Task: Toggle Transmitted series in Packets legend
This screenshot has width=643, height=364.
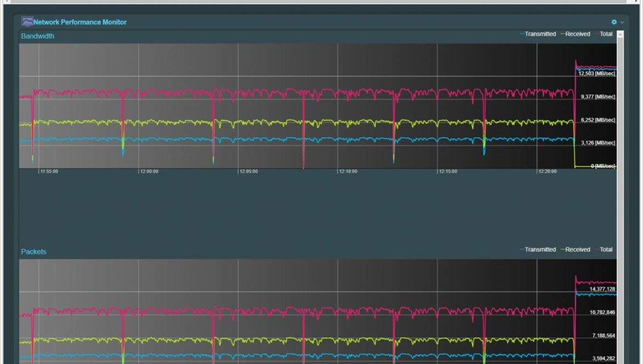Action: 537,249
